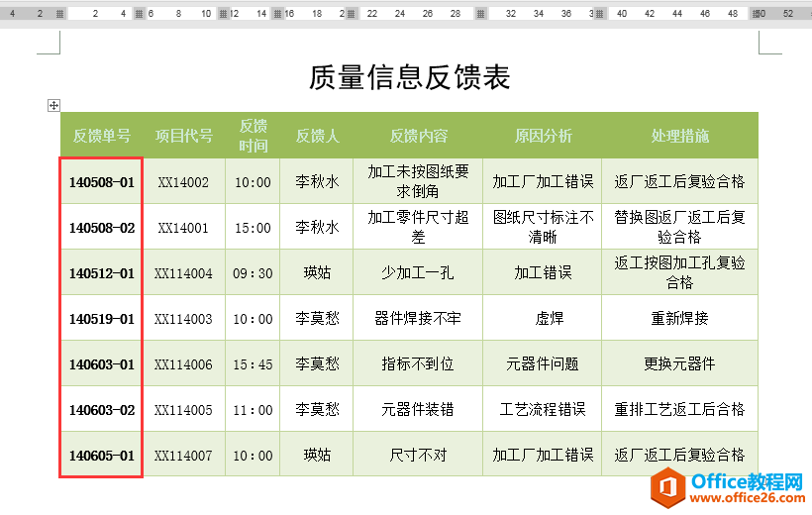Click cell 140508-01
Viewport: 812px width, 515px height.
click(x=102, y=182)
